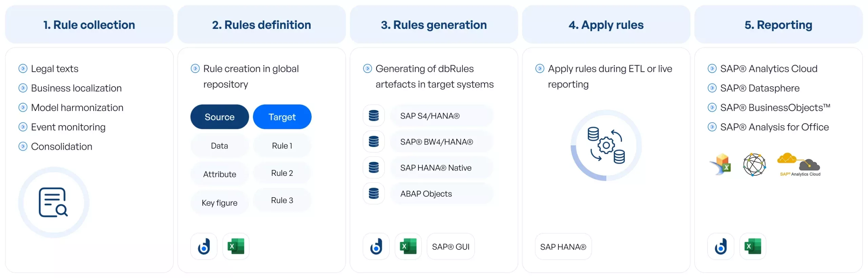Image resolution: width=868 pixels, height=278 pixels.
Task: Open the 1. Rule collection header tab
Action: 89,25
